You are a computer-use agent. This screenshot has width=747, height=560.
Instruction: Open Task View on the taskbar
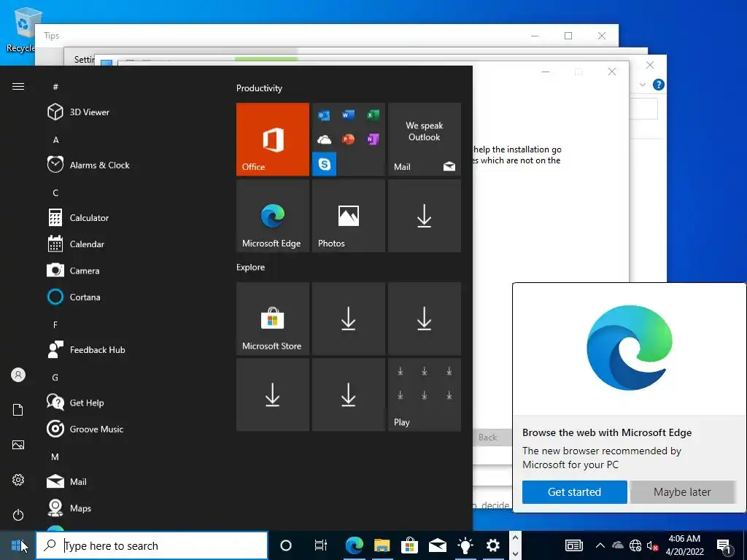click(x=321, y=545)
